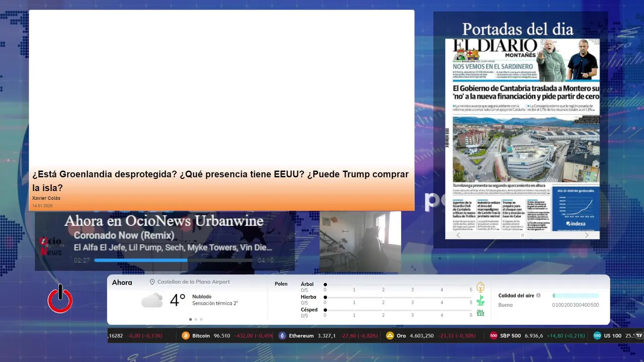Viewport: 644px width, 362px height.
Task: Click the red power button icon
Action: coord(60,299)
